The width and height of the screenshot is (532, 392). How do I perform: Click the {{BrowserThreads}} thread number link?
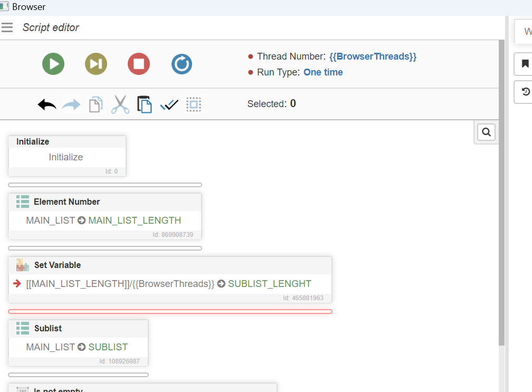coord(373,56)
